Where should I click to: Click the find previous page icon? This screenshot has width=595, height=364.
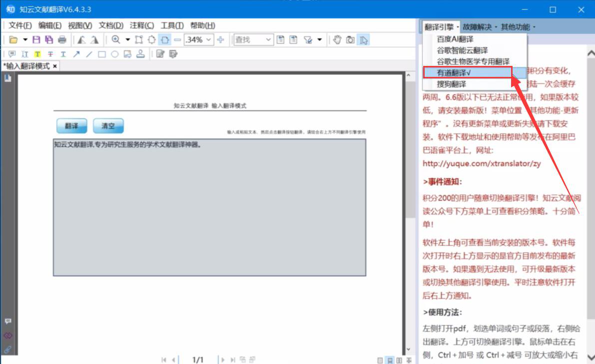coord(280,40)
